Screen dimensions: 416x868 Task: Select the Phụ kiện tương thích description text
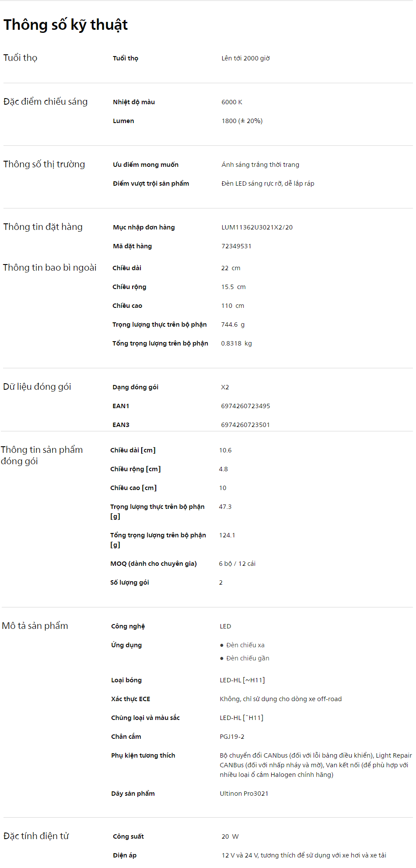[316, 765]
